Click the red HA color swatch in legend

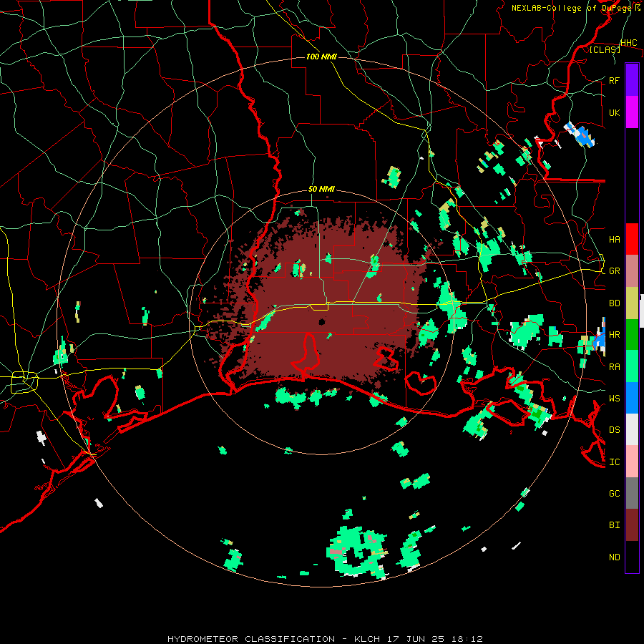[632, 239]
